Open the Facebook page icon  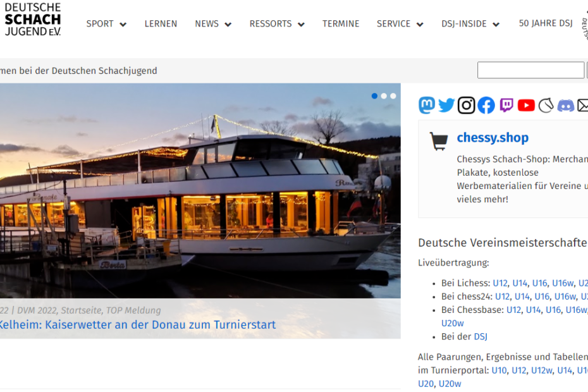[486, 105]
